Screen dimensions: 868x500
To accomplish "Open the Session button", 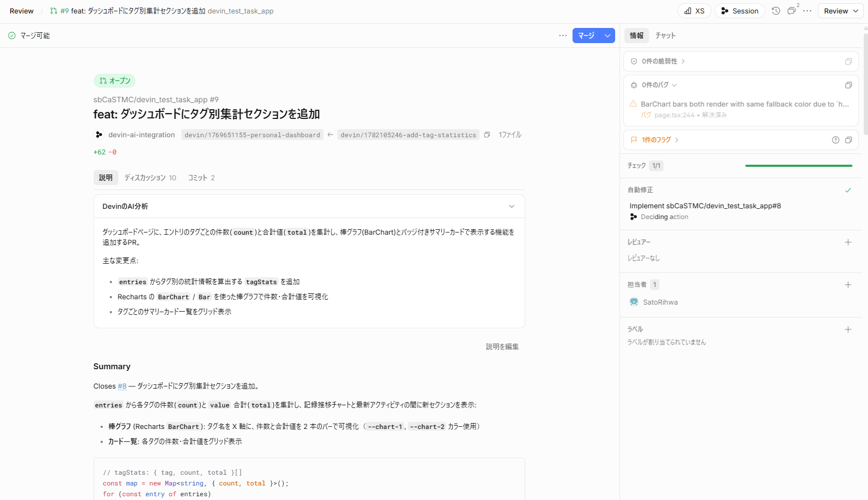I will 740,11.
